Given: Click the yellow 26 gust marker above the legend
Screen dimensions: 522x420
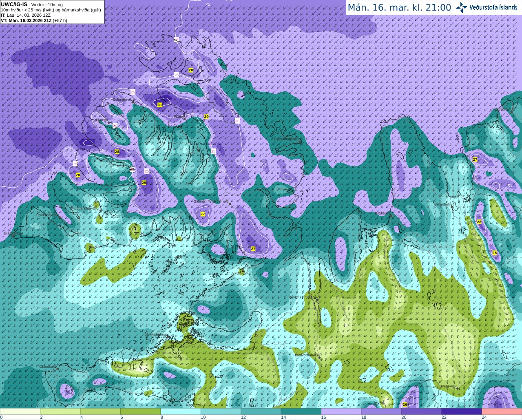Looking at the screenshot, I should click(405, 405).
